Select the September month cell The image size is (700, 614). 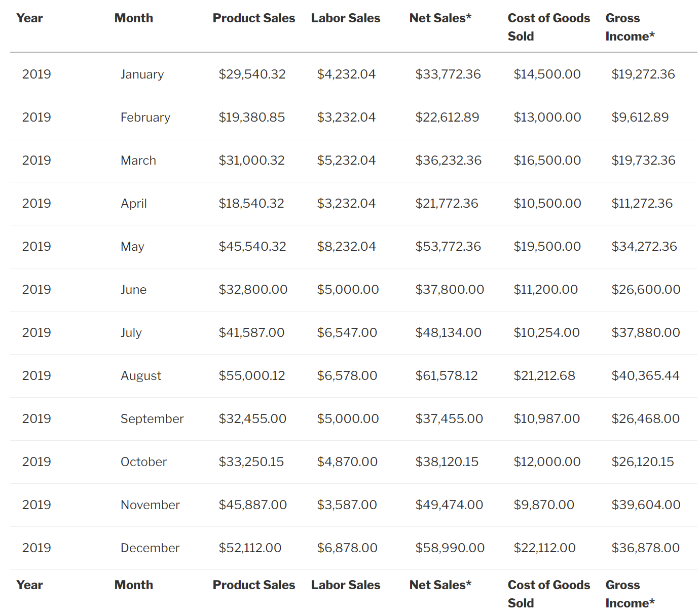(152, 419)
